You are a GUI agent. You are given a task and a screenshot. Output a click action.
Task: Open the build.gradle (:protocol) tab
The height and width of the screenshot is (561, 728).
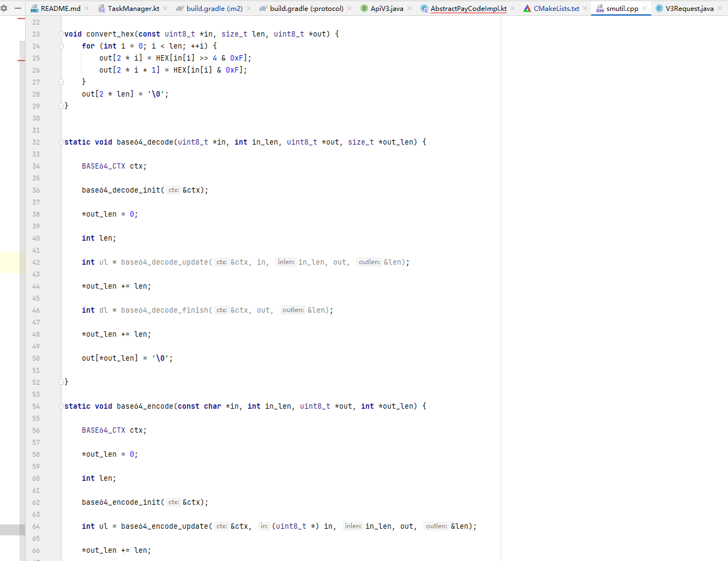[x=306, y=8]
